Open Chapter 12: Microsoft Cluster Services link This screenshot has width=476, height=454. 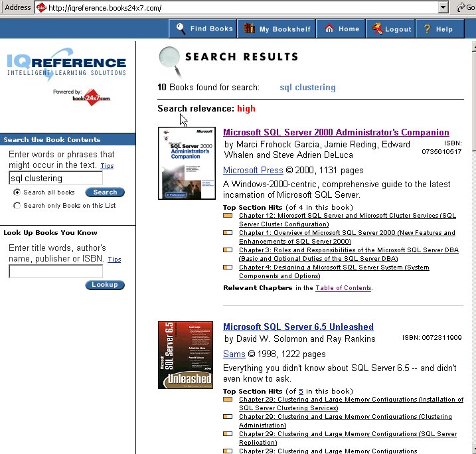click(x=347, y=220)
